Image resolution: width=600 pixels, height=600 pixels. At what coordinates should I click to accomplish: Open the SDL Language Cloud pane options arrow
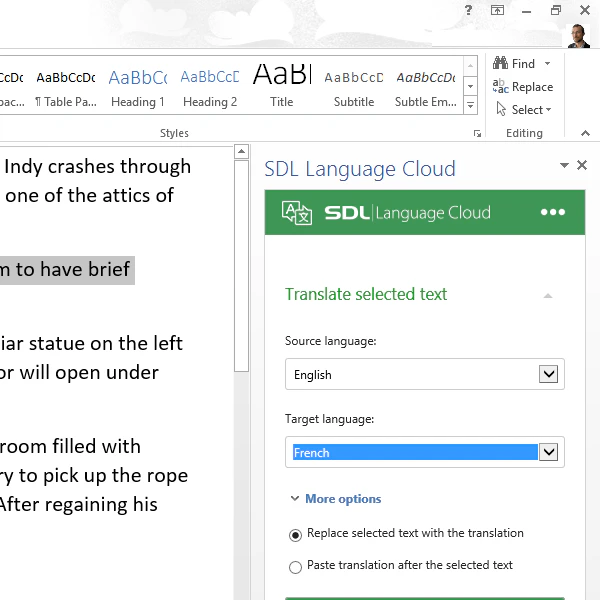(x=564, y=165)
